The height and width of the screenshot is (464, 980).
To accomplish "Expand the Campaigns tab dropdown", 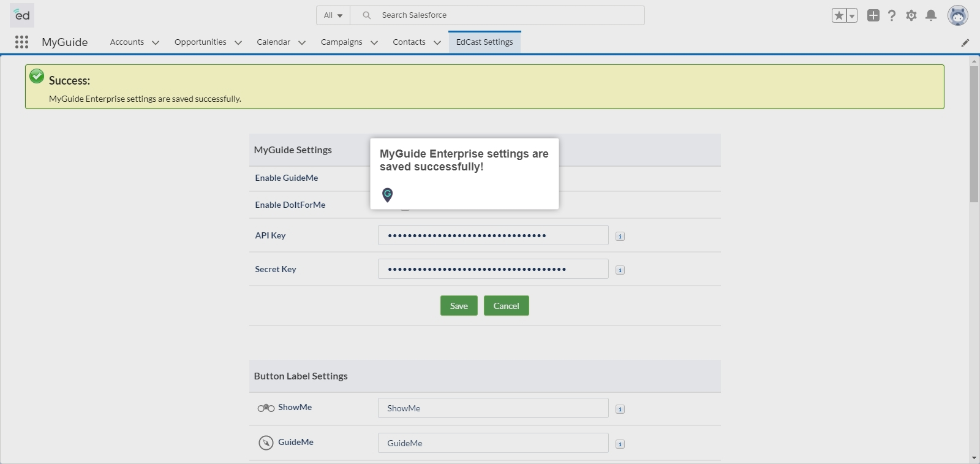I will pos(374,42).
